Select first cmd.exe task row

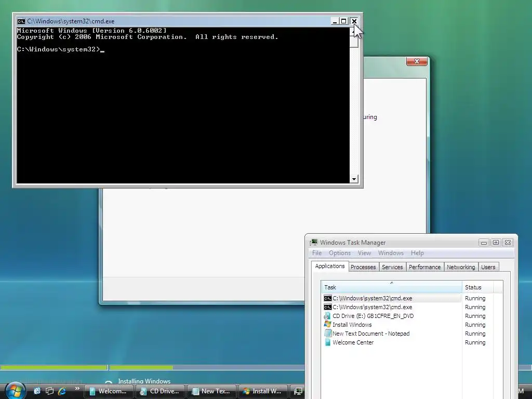point(392,298)
